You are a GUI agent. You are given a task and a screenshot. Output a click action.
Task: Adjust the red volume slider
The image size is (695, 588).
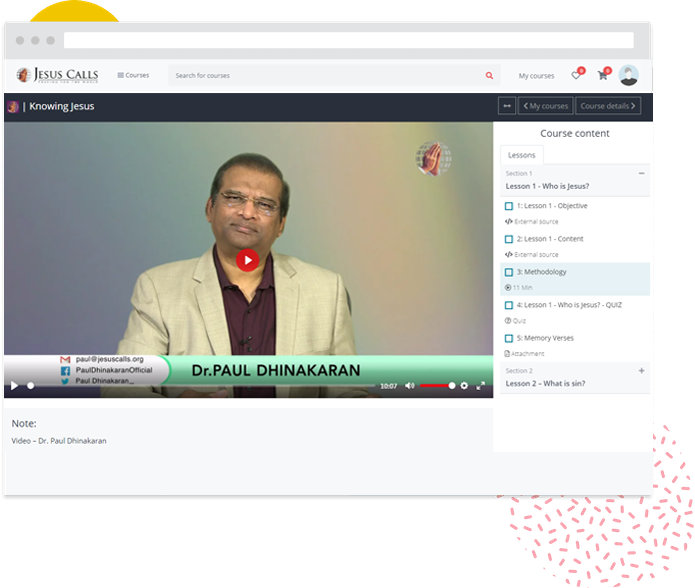coord(437,385)
